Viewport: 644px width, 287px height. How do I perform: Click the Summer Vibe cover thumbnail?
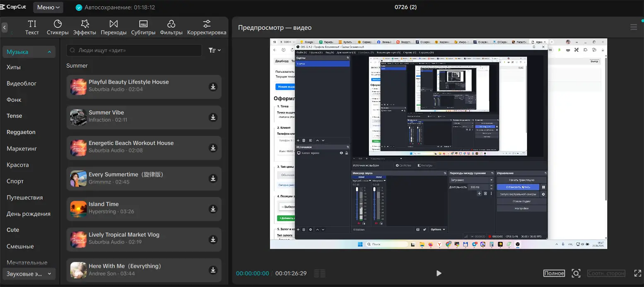click(78, 117)
